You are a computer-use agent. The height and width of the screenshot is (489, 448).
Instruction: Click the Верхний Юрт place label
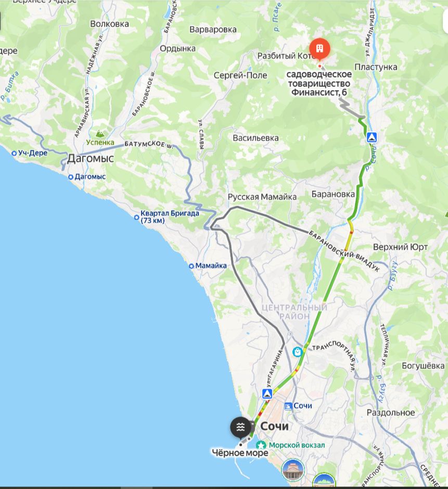point(400,247)
